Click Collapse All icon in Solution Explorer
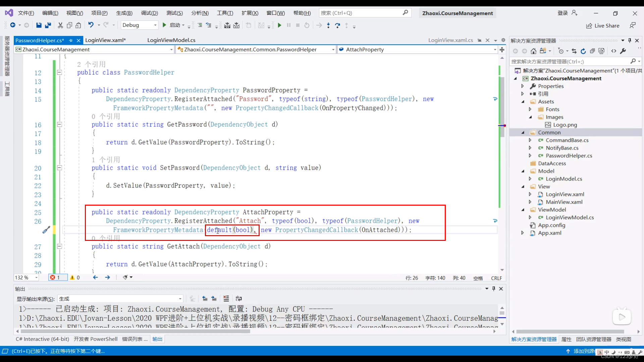Image resolution: width=644 pixels, height=362 pixels. click(x=592, y=51)
